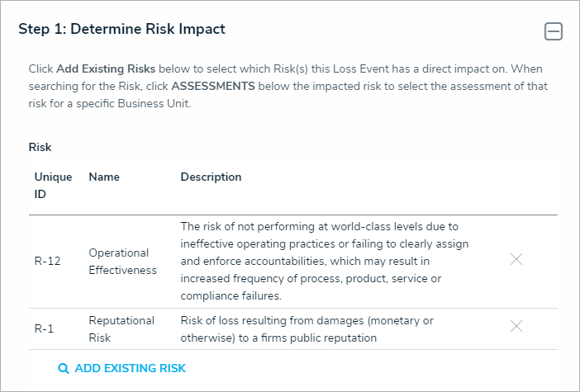Remove the Reputational Risk row

(x=516, y=326)
